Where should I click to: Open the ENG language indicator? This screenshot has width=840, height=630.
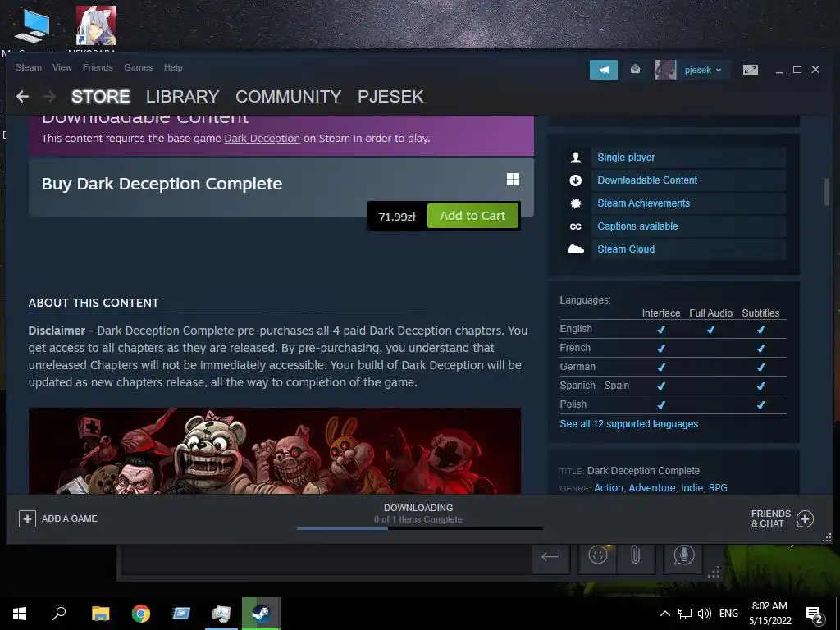(728, 614)
